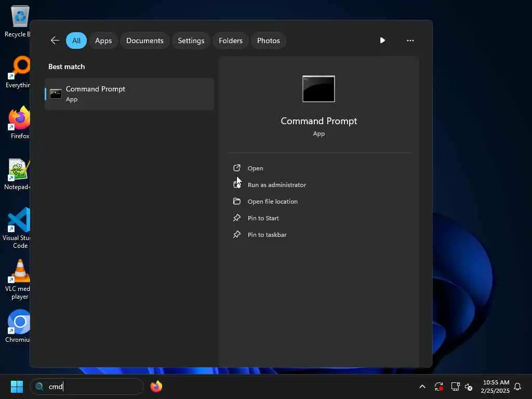Image resolution: width=532 pixels, height=399 pixels.
Task: Select the Chromium desktop shortcut
Action: [18, 326]
